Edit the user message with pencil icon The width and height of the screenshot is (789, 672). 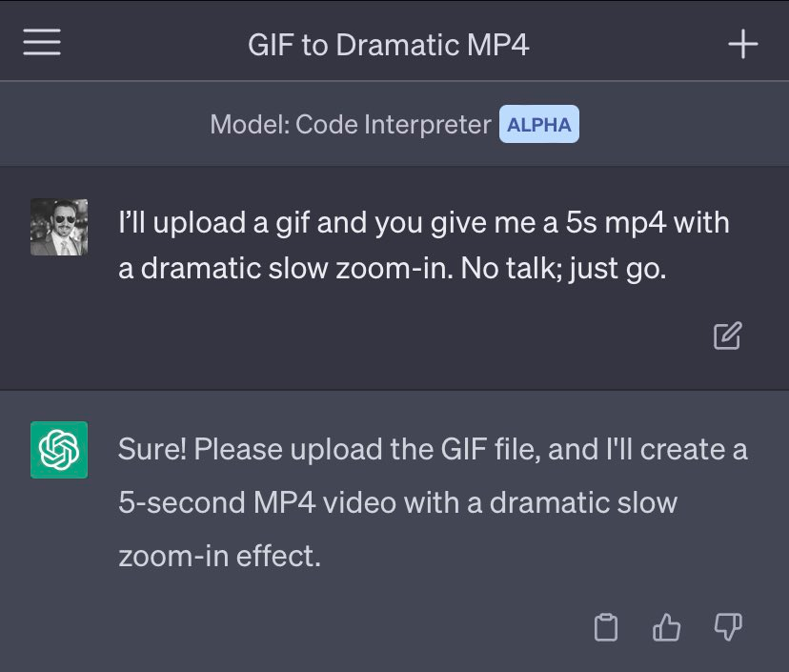(727, 336)
